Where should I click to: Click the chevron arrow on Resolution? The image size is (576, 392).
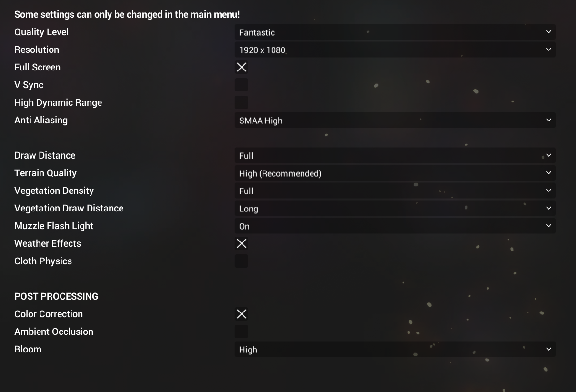(548, 50)
